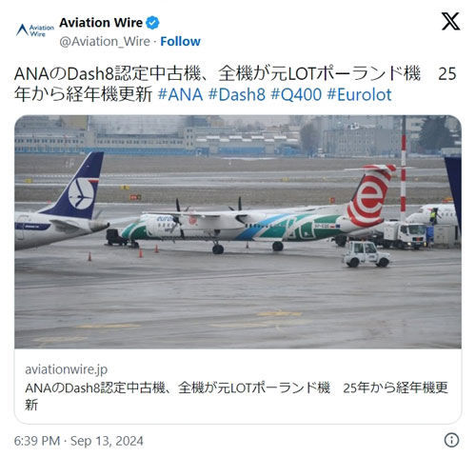Click the blue verified checkmark badge
Image resolution: width=476 pixels, height=457 pixels.
(x=152, y=23)
